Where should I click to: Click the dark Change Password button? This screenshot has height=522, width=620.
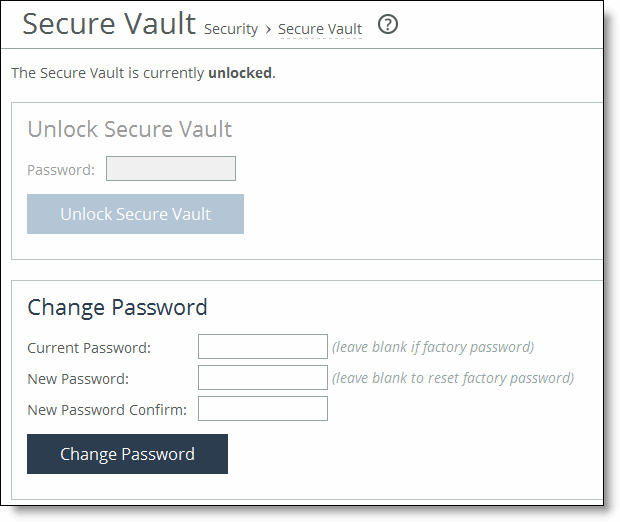127,454
